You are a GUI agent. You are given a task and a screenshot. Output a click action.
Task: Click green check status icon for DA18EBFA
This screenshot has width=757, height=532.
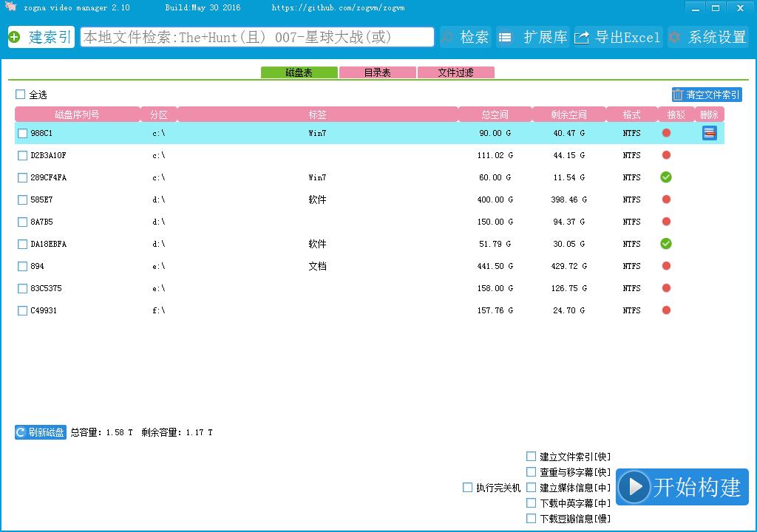666,244
